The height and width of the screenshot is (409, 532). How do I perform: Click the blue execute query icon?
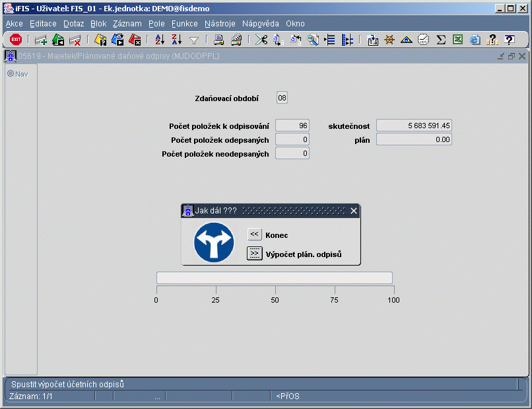tap(117, 40)
